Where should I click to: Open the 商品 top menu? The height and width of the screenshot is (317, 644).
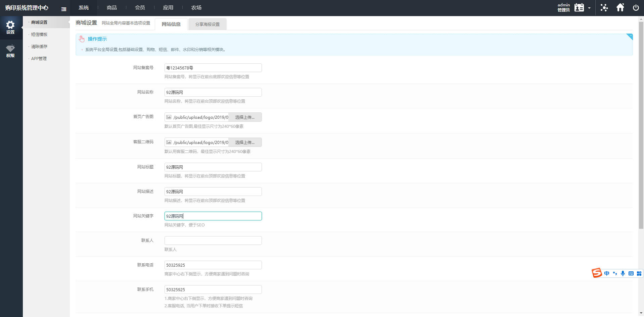pyautogui.click(x=112, y=8)
